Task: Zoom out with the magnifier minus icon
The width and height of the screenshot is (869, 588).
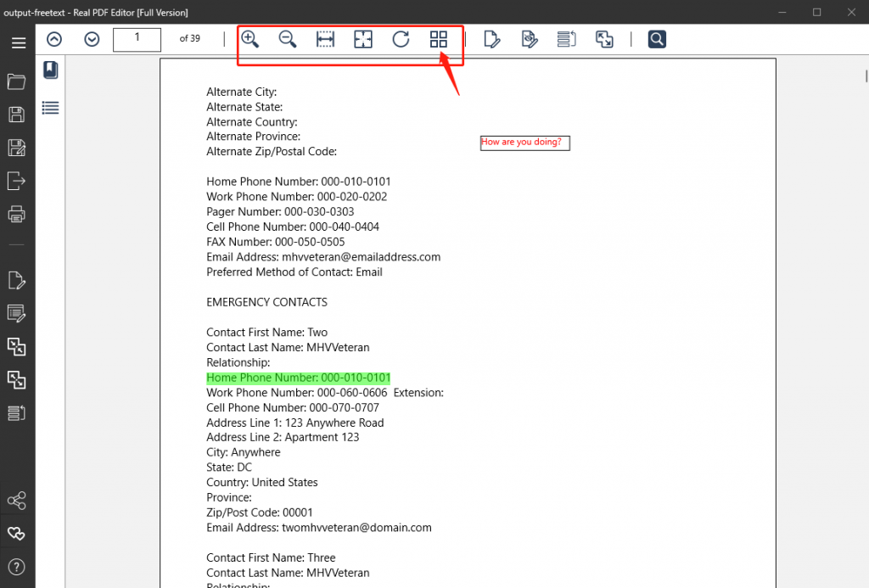Action: 288,39
